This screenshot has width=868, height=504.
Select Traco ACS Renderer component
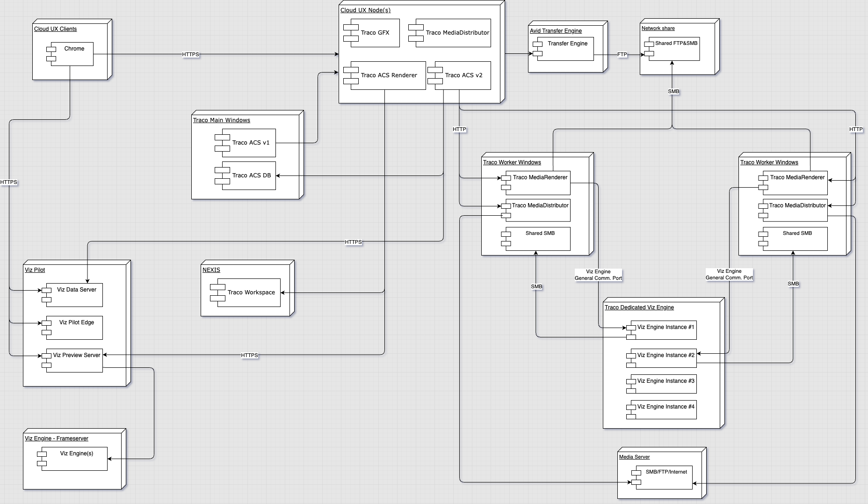click(x=388, y=75)
